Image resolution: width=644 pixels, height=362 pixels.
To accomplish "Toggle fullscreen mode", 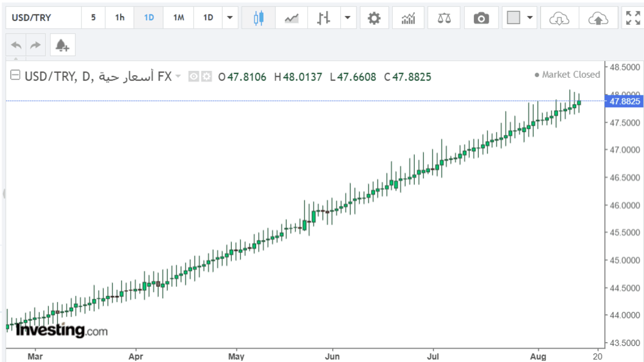I will point(632,18).
